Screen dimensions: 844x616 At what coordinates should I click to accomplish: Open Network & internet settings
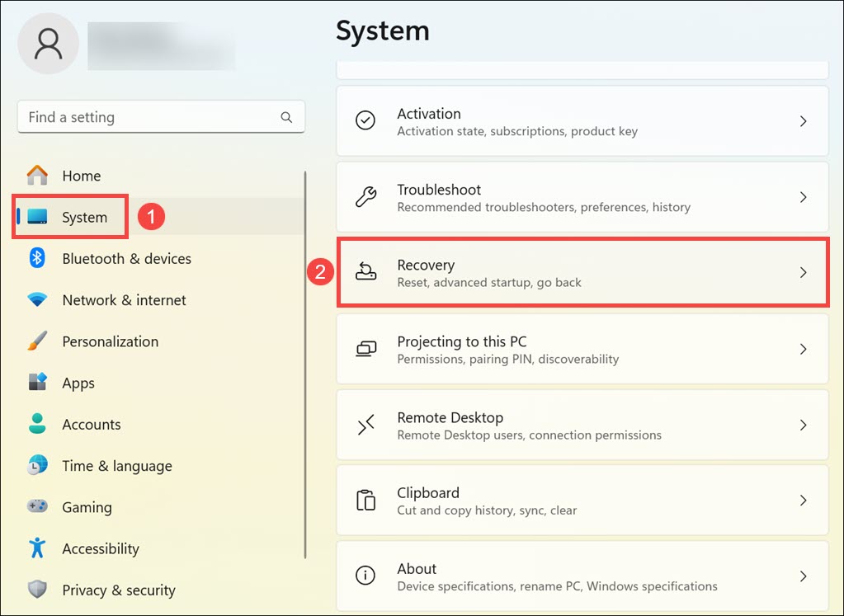pyautogui.click(x=124, y=300)
